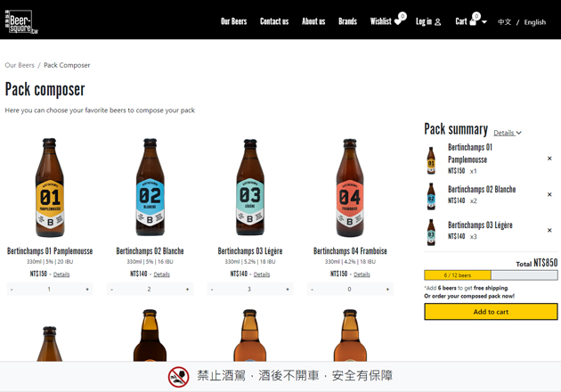Open the About us page

313,21
